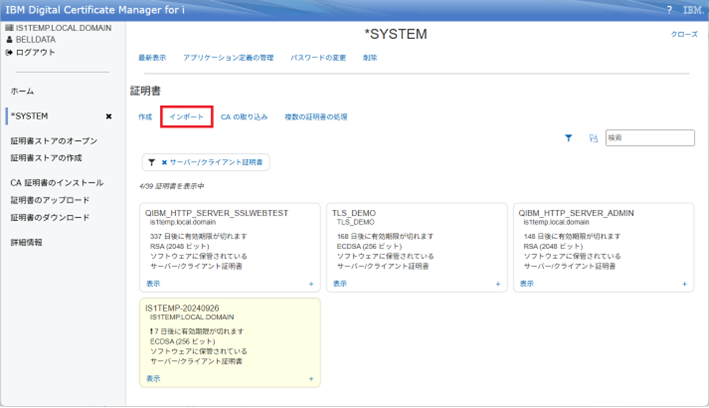Click the help question mark icon

pyautogui.click(x=669, y=9)
